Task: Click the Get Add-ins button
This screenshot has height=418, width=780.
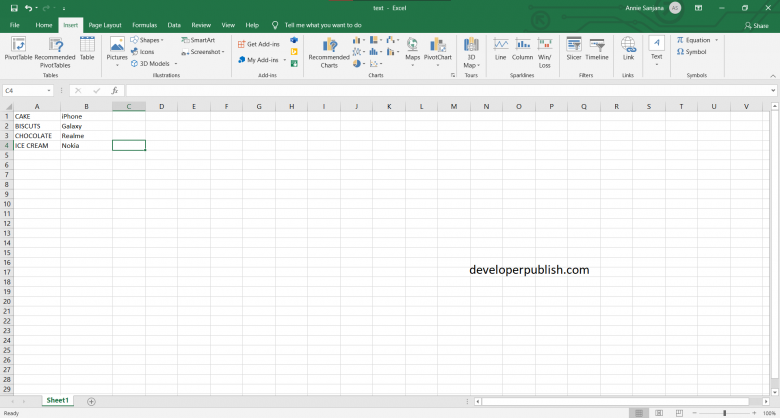Action: click(257, 44)
